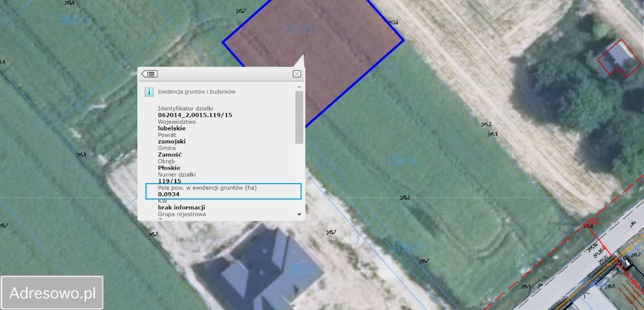Click the label 'Numer działki'

177,175
